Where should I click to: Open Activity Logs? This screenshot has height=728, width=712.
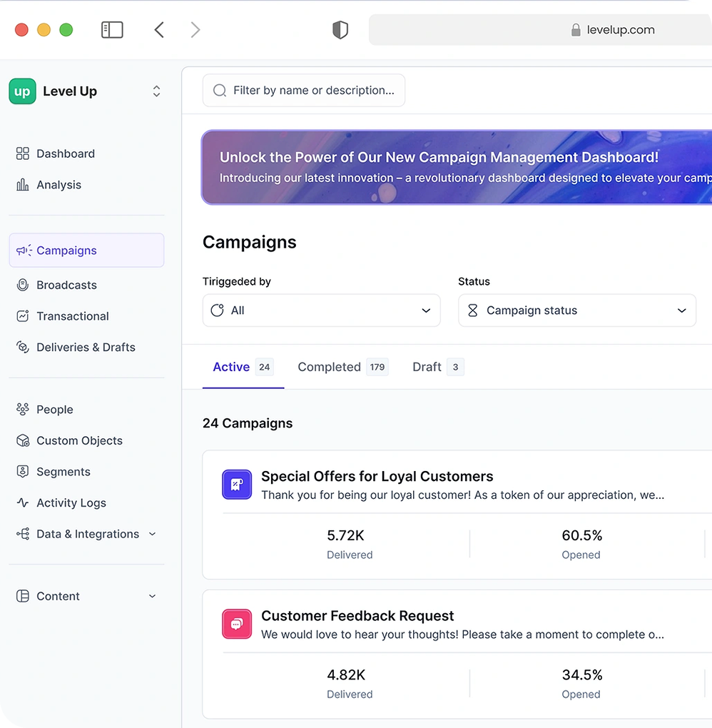click(71, 503)
